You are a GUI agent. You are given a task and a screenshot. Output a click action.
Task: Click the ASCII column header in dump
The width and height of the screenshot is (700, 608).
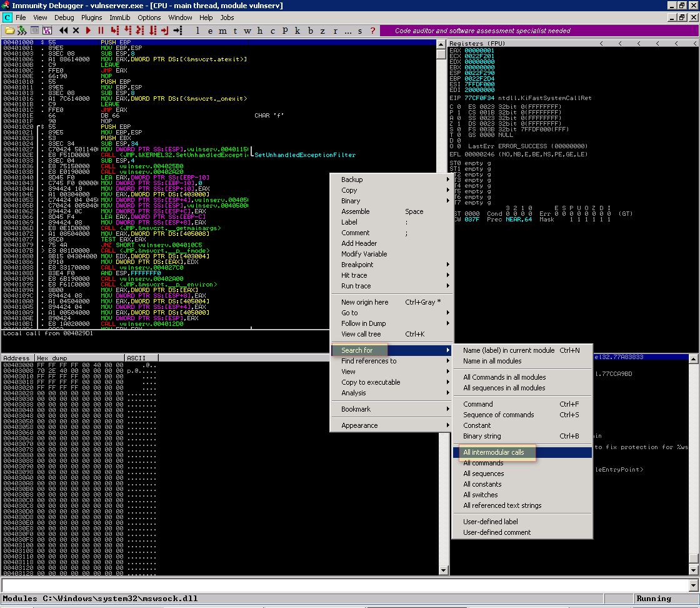point(141,358)
